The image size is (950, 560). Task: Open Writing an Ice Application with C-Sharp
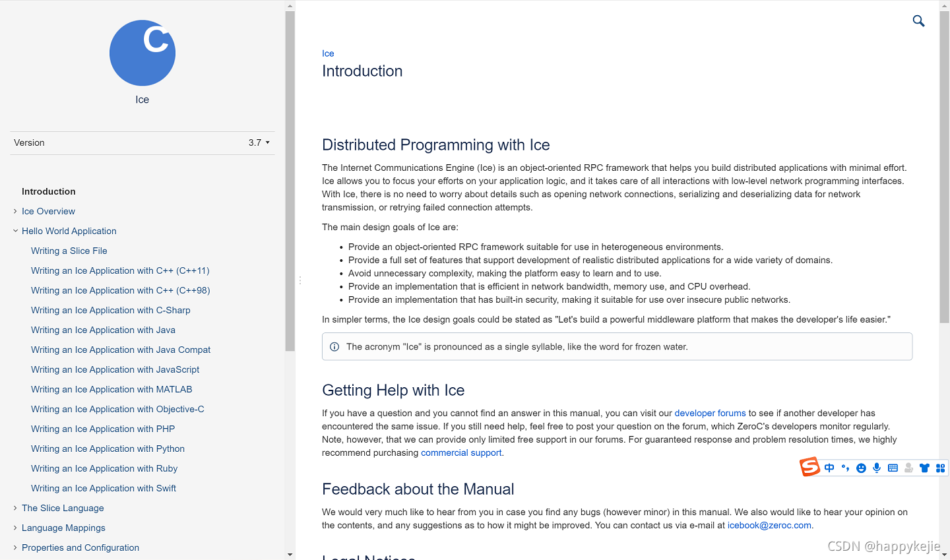pyautogui.click(x=111, y=310)
